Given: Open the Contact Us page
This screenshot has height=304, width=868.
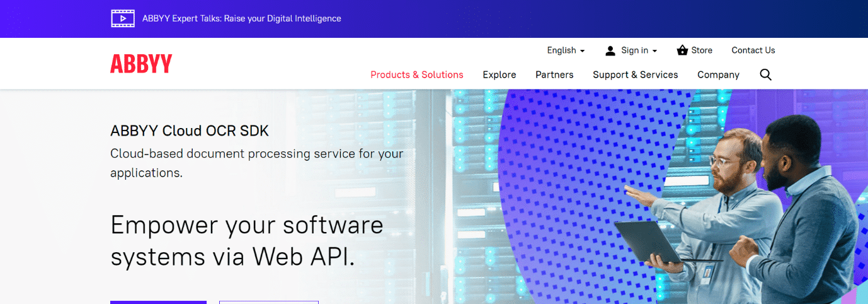Looking at the screenshot, I should click(x=753, y=50).
